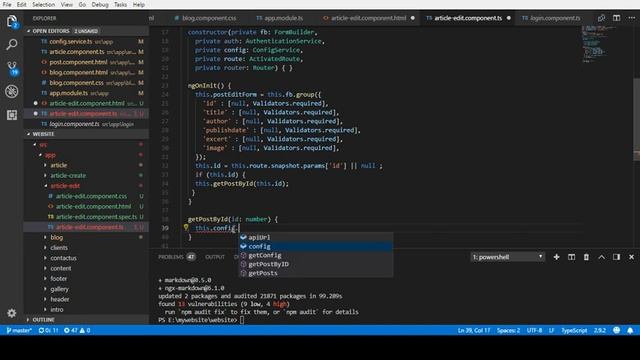Expand the Outline section
Screen dimensions: 640x360
(x=86, y=320)
